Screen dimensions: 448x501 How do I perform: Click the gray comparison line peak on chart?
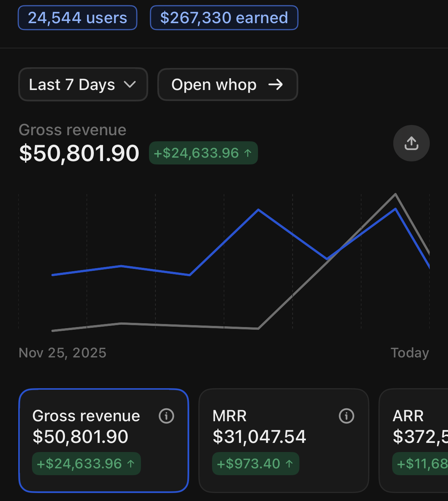point(396,194)
